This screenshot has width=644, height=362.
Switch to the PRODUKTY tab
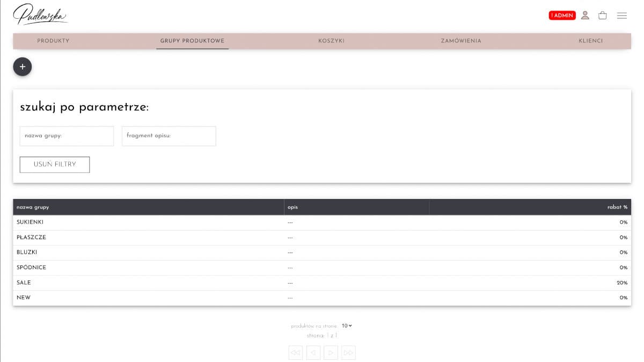pyautogui.click(x=53, y=41)
